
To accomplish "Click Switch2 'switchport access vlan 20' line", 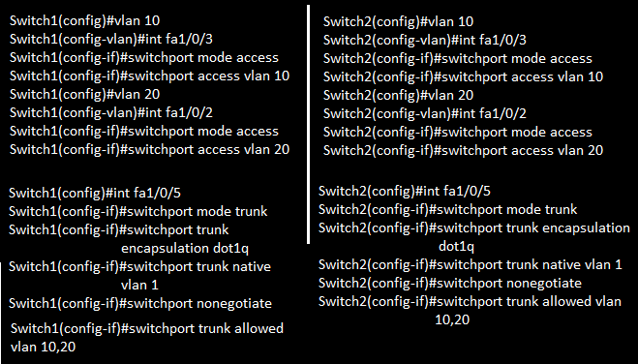I will 463,150.
